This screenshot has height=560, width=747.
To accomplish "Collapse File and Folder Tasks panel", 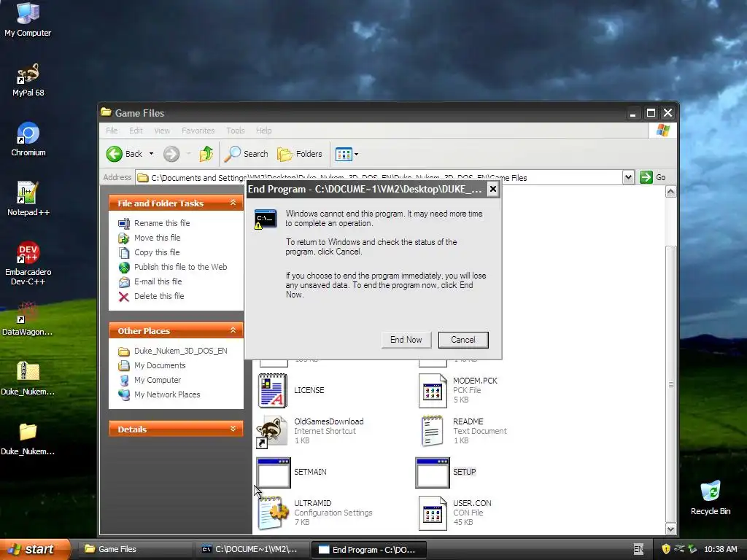I will pyautogui.click(x=233, y=203).
